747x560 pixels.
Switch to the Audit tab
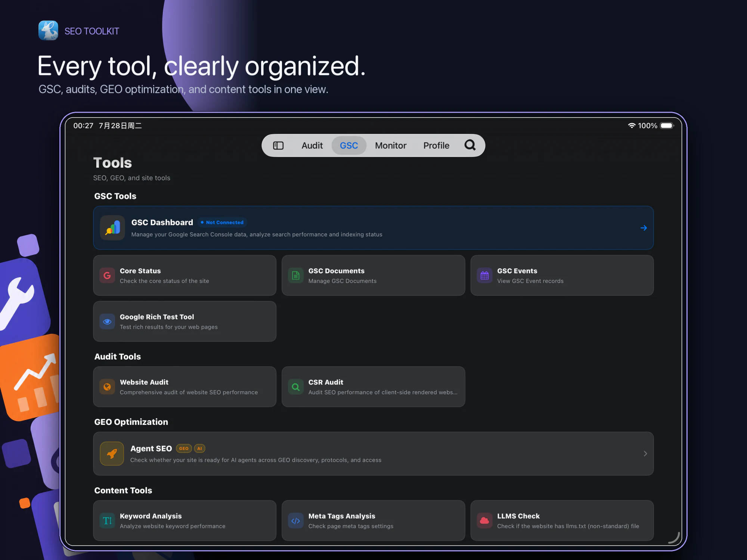pos(312,146)
